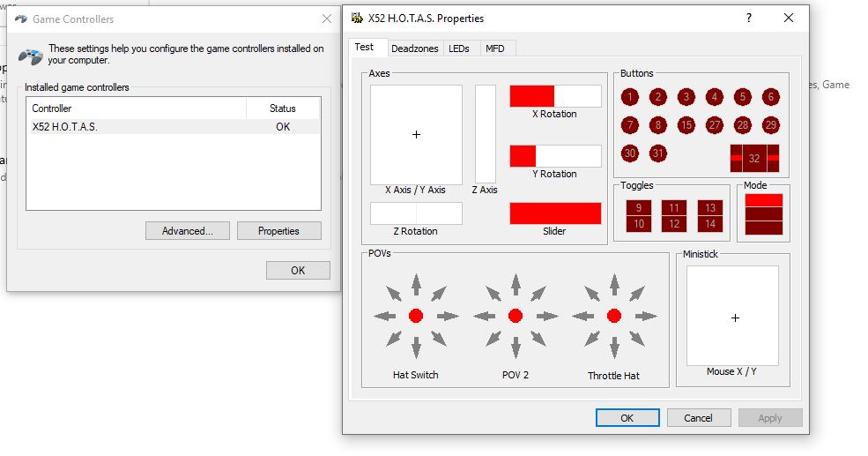Click button indicator 7
The height and width of the screenshot is (456, 868).
tap(629, 125)
